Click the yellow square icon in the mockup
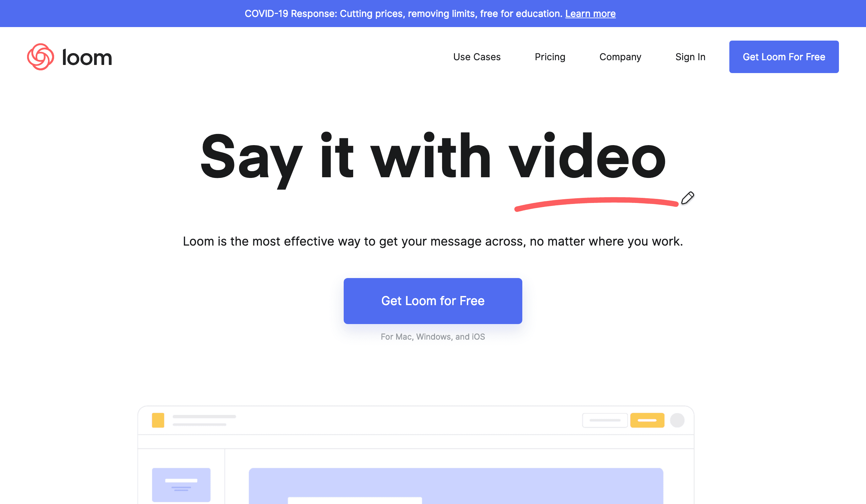 pyautogui.click(x=158, y=420)
